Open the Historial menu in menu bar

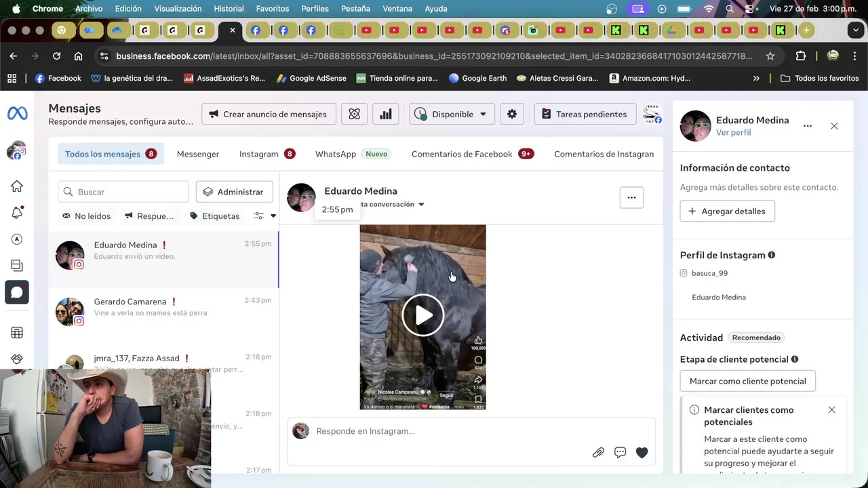pos(229,9)
